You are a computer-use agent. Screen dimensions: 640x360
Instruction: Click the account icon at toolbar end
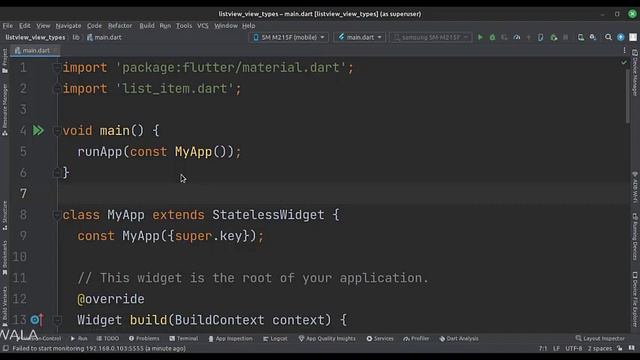pos(633,37)
